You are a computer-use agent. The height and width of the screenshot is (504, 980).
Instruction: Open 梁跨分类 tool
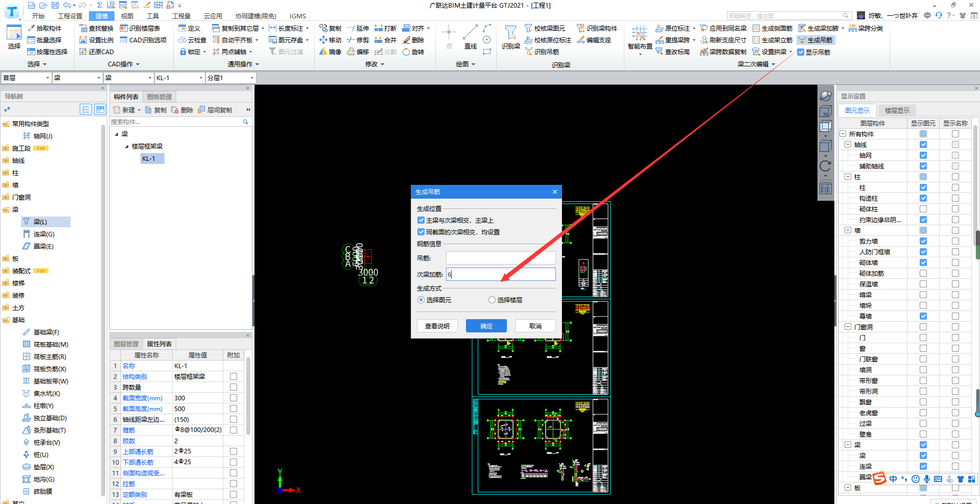(x=866, y=28)
